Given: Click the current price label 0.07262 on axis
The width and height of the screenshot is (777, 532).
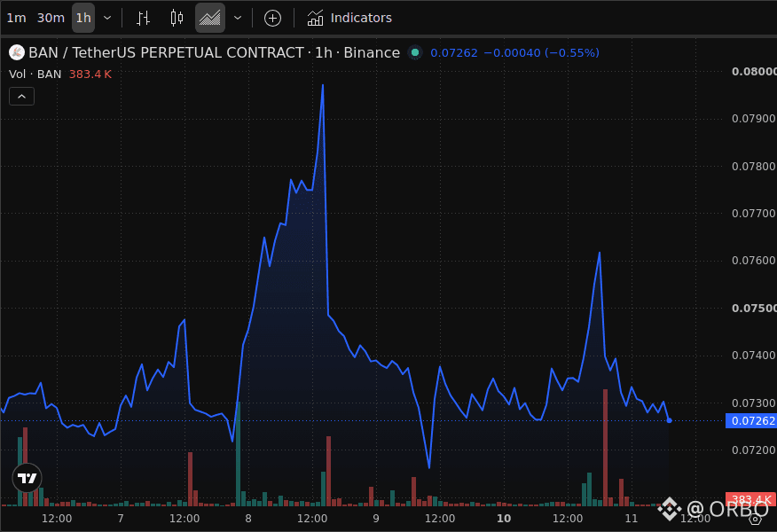Looking at the screenshot, I should (752, 420).
